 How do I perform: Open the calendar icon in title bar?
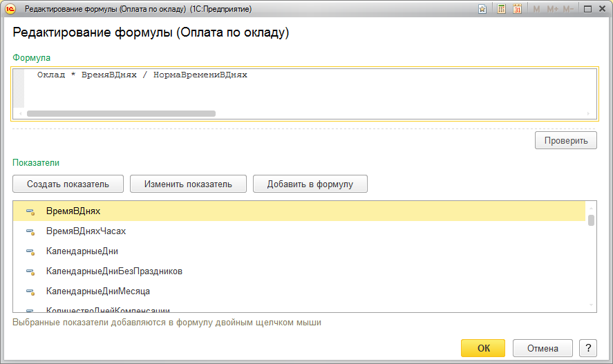tap(517, 9)
